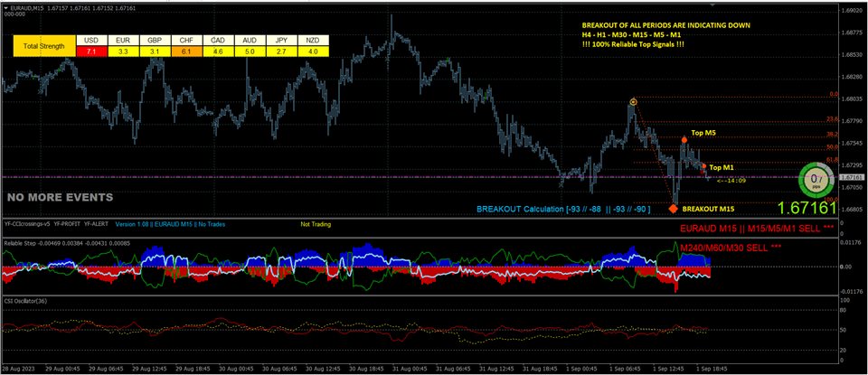The width and height of the screenshot is (868, 375).
Task: Click the 38.2 Fibonacci level label
Action: [x=833, y=135]
